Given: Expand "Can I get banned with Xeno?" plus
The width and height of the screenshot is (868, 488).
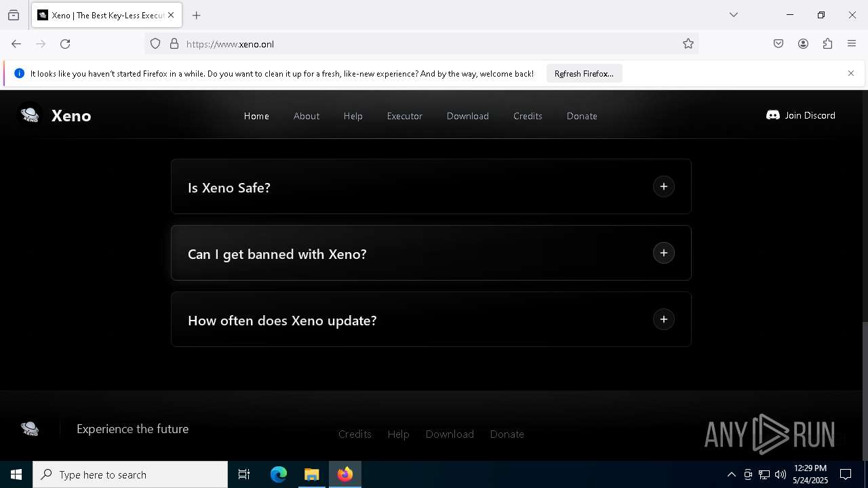Looking at the screenshot, I should tap(664, 253).
